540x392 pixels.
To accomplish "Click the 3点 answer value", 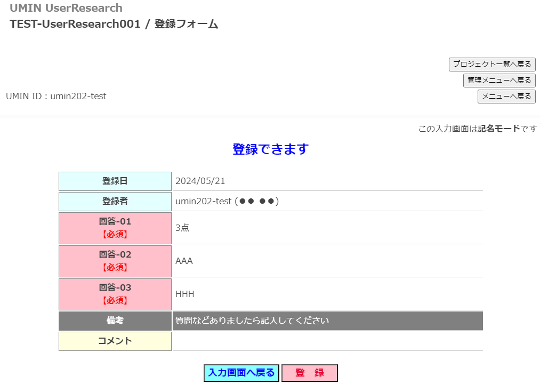I will [182, 228].
